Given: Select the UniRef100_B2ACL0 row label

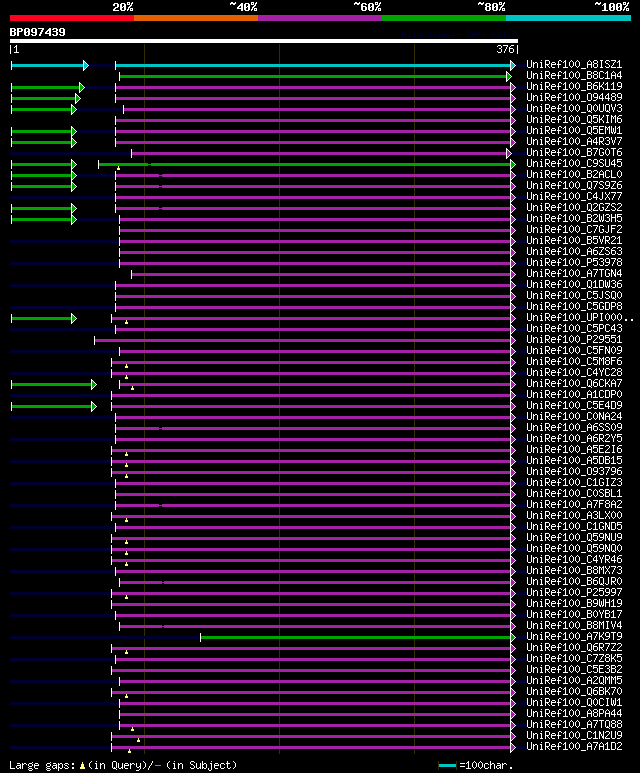Looking at the screenshot, I should coord(574,175).
